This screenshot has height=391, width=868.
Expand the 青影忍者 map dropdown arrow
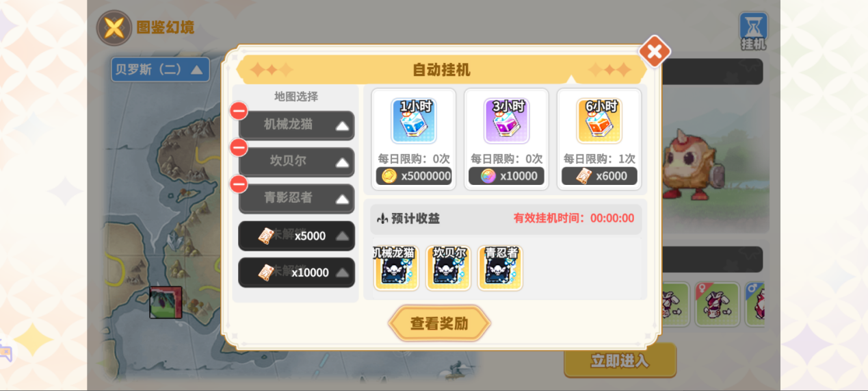(342, 199)
